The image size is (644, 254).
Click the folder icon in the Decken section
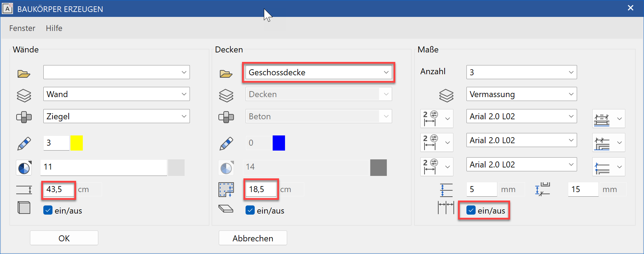(x=226, y=74)
